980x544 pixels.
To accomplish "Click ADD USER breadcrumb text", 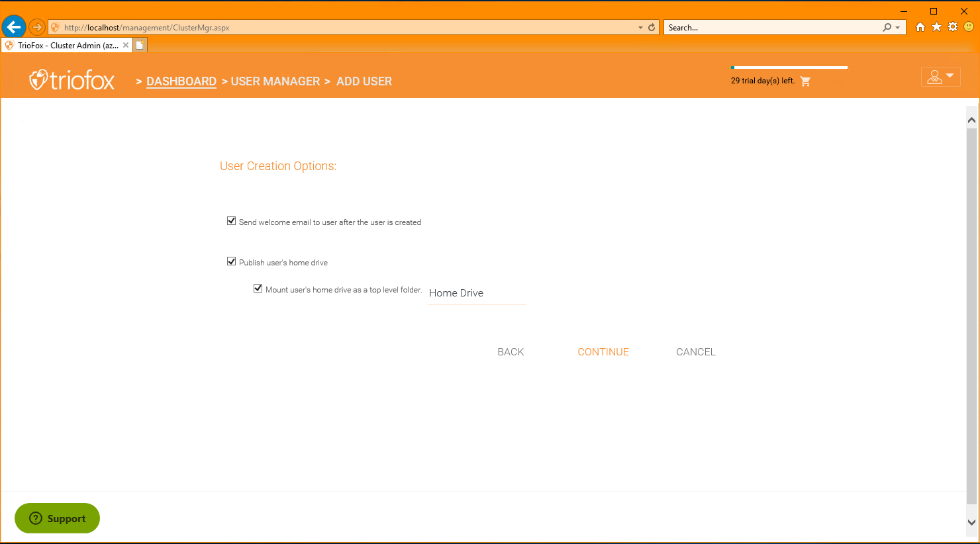I will click(364, 81).
